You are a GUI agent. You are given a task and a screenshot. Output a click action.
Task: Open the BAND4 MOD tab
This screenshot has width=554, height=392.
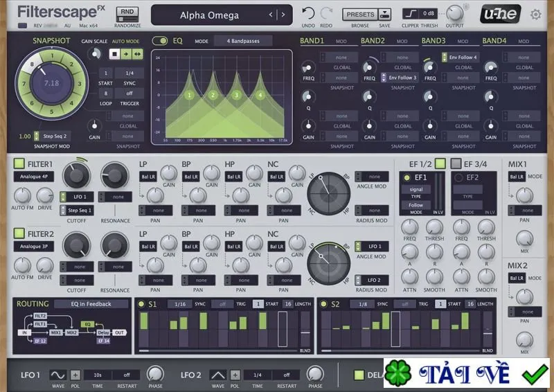tap(524, 42)
